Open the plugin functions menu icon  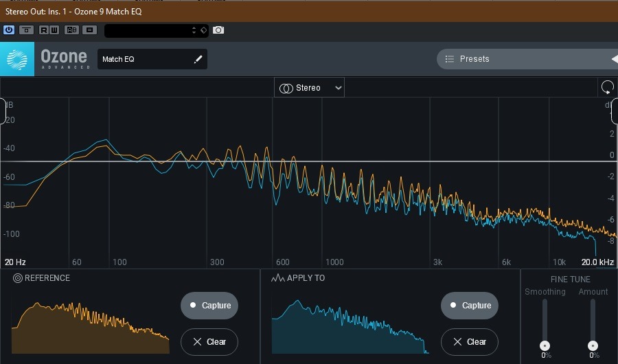tap(90, 30)
